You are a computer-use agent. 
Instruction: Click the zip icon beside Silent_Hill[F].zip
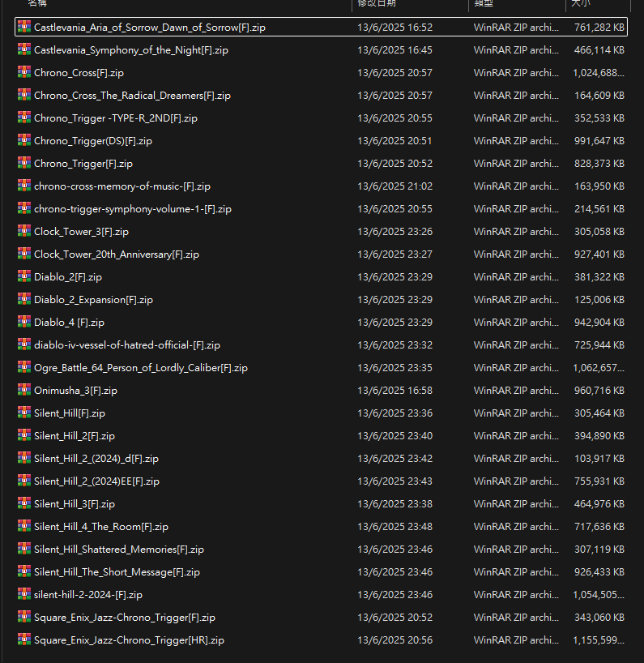coord(24,413)
